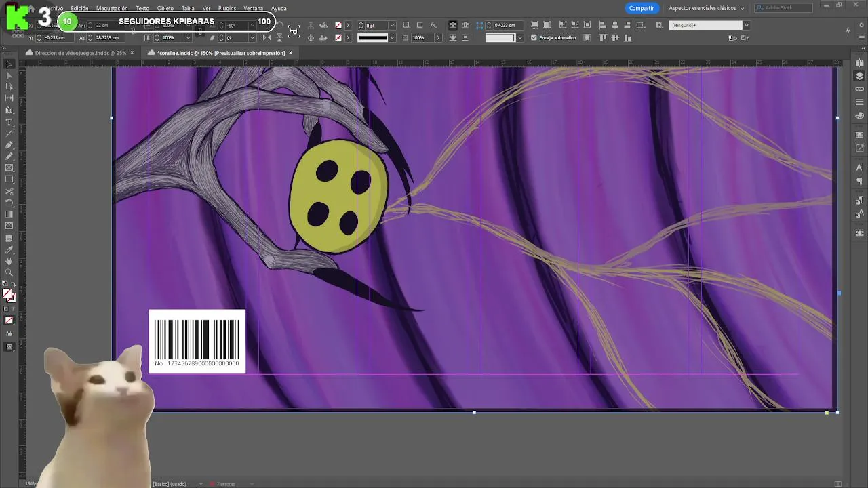Click the yellow button artwork on canvas
Image resolution: width=868 pixels, height=488 pixels.
pos(338,196)
